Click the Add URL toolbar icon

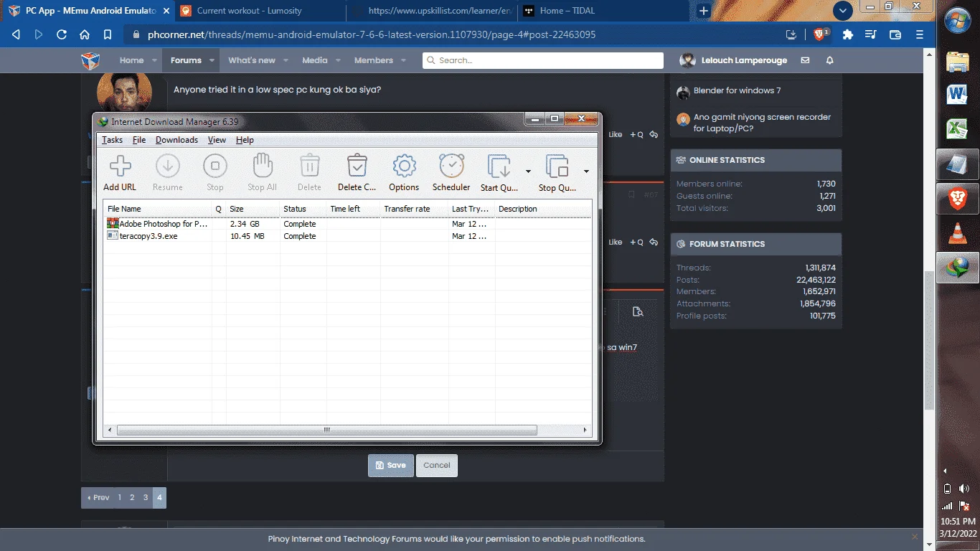tap(120, 166)
